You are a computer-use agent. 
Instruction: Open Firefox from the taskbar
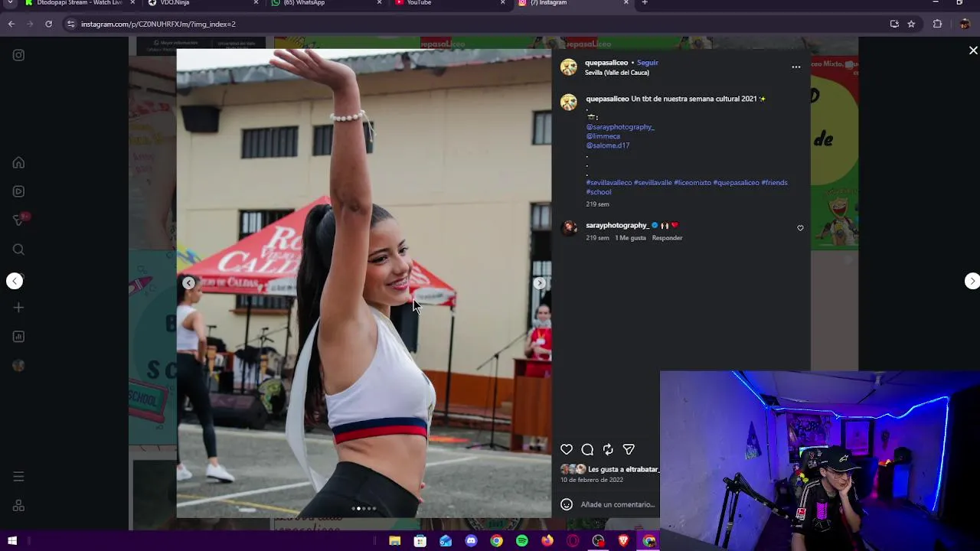point(547,541)
